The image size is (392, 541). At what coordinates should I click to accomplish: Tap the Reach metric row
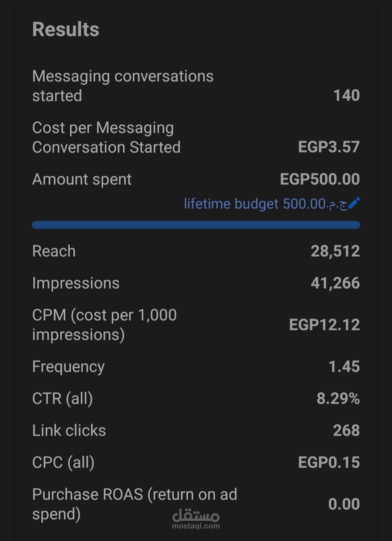[196, 251]
